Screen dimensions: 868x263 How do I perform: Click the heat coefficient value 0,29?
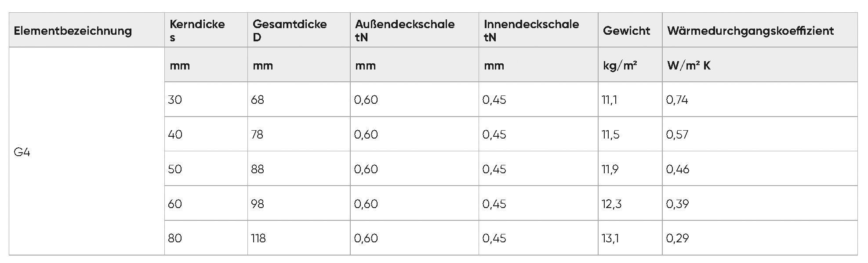pyautogui.click(x=677, y=238)
